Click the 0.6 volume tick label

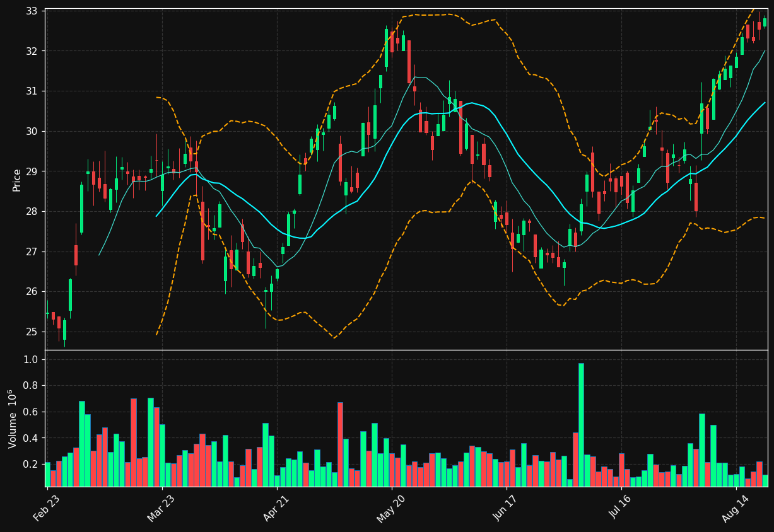click(31, 412)
